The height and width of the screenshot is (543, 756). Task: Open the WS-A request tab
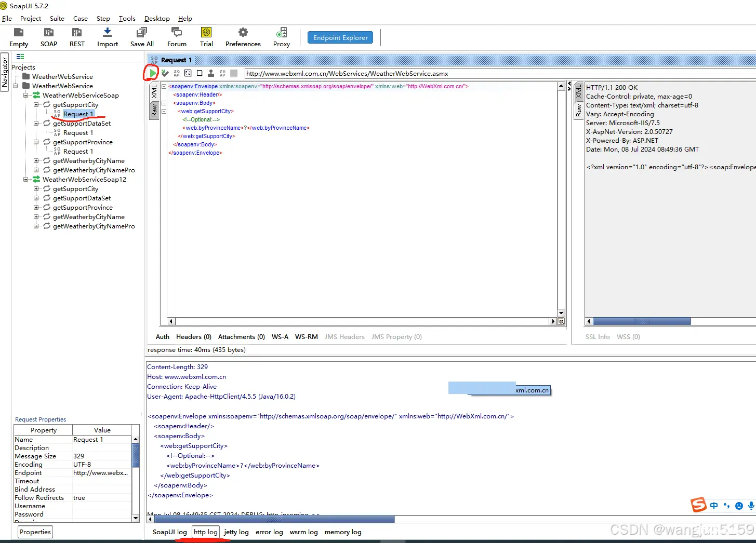pos(280,336)
